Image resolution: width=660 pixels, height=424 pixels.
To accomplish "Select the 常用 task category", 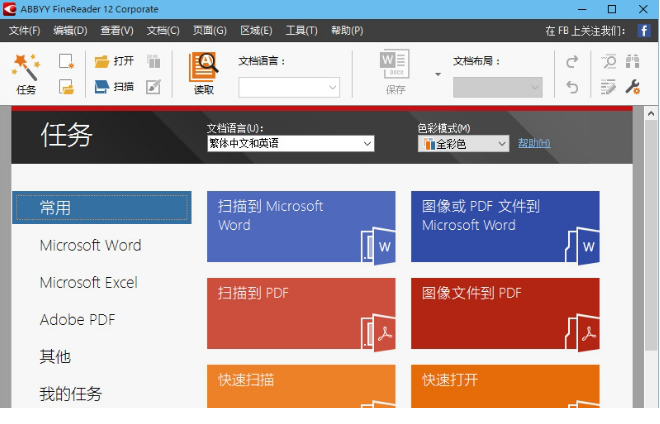I will click(102, 208).
